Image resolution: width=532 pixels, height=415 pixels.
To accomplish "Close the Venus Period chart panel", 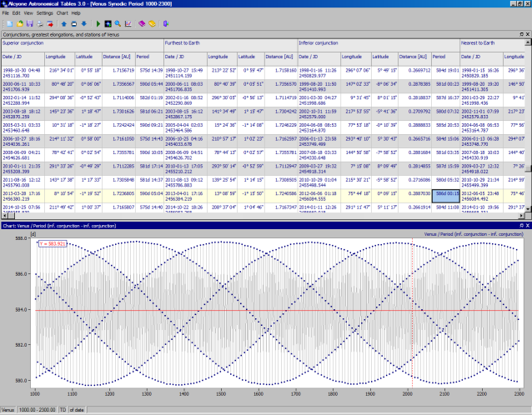I will [x=527, y=226].
